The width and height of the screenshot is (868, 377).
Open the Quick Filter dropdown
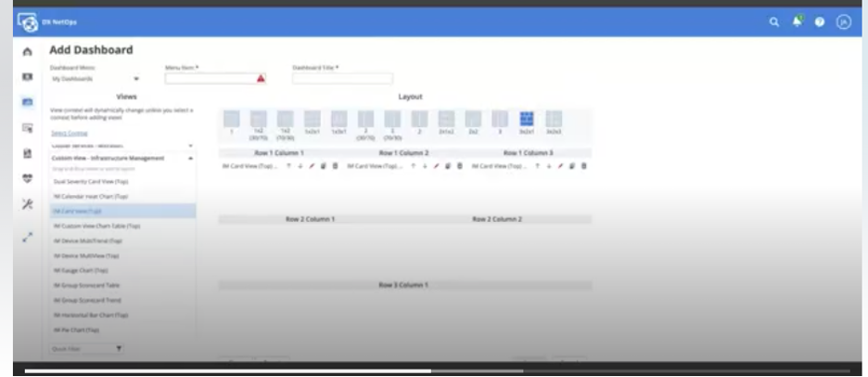(87, 348)
